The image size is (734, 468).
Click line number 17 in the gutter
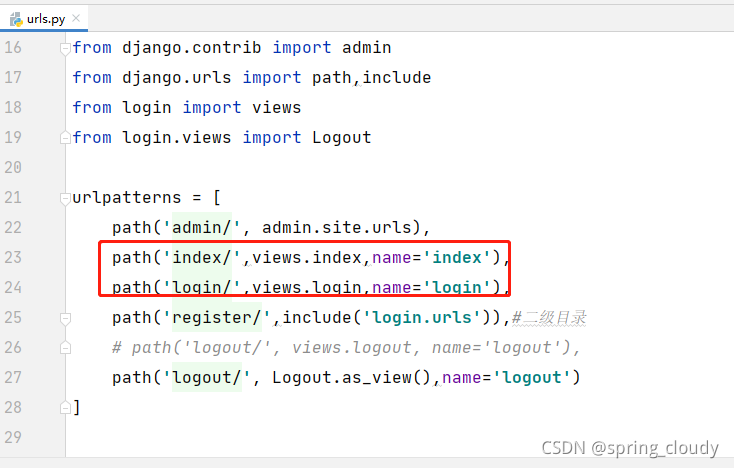tap(13, 77)
